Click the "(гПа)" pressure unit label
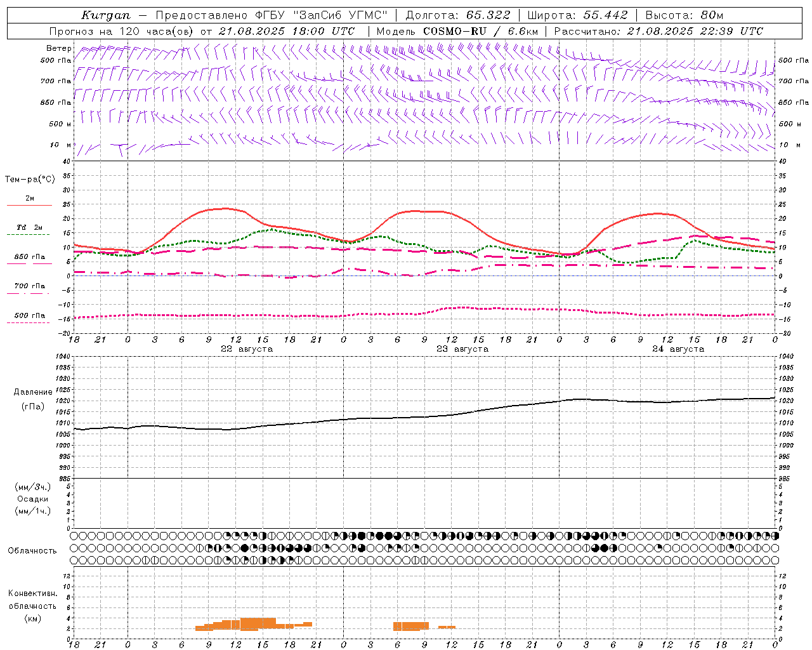Screen dimensions: 812x650 [32, 406]
